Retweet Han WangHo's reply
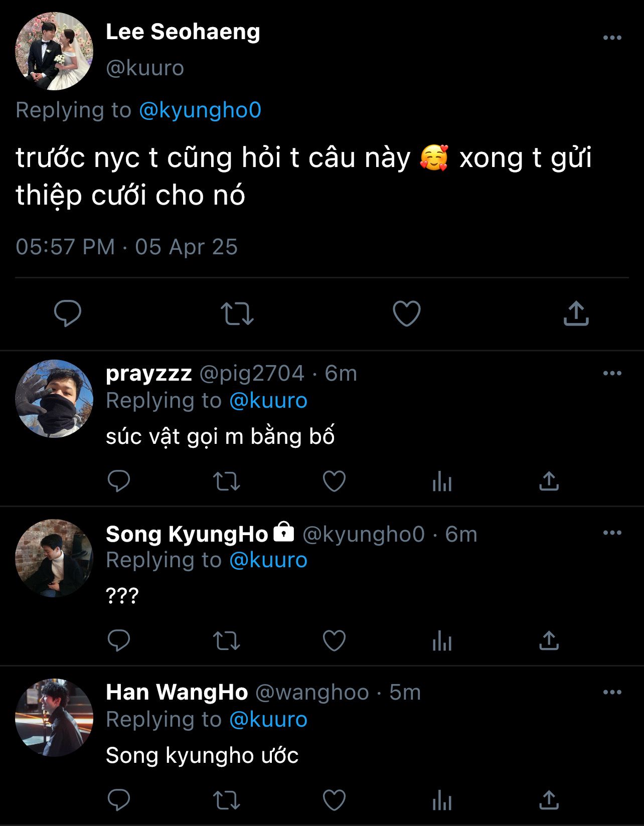Viewport: 644px width, 826px height. coord(226,800)
